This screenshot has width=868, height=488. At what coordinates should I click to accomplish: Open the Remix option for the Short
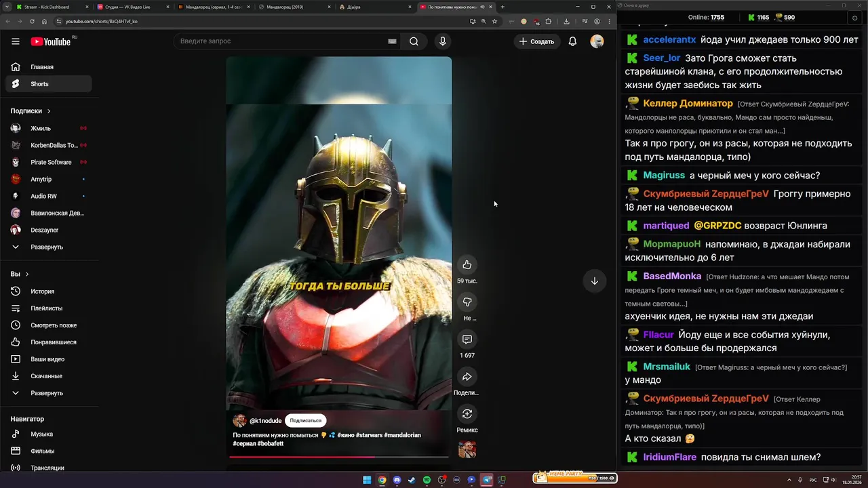pyautogui.click(x=467, y=413)
